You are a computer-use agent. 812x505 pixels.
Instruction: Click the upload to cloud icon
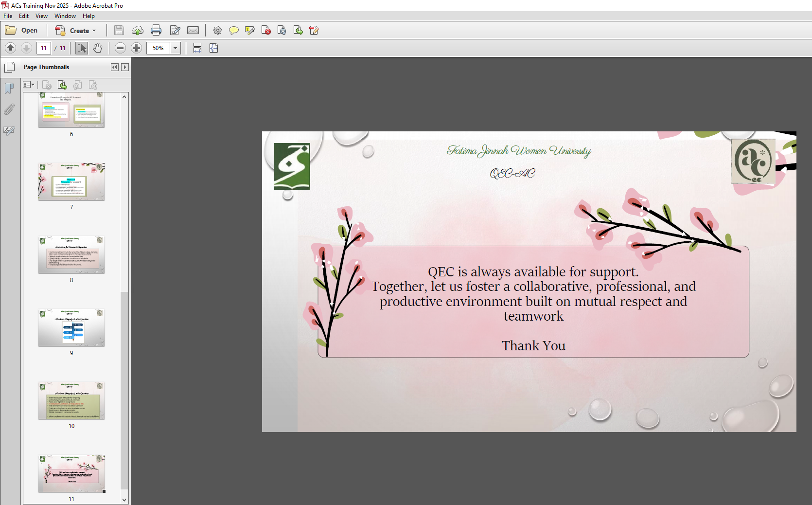(138, 31)
